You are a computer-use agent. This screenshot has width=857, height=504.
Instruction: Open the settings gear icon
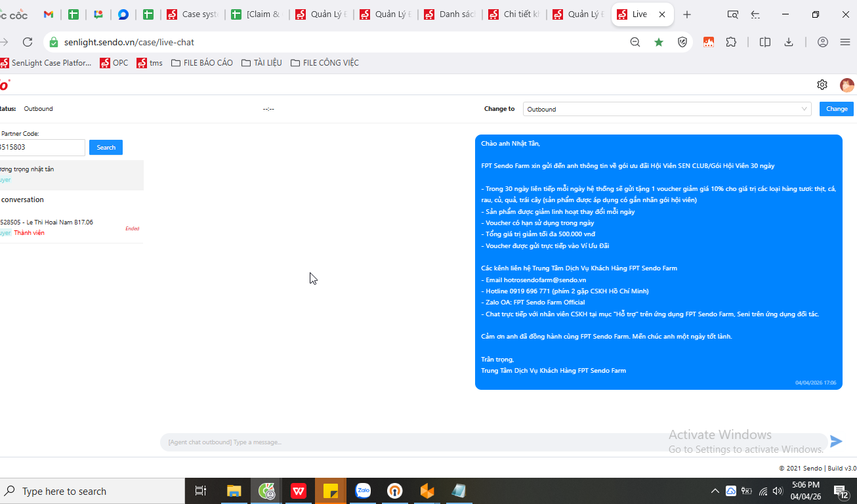point(822,85)
